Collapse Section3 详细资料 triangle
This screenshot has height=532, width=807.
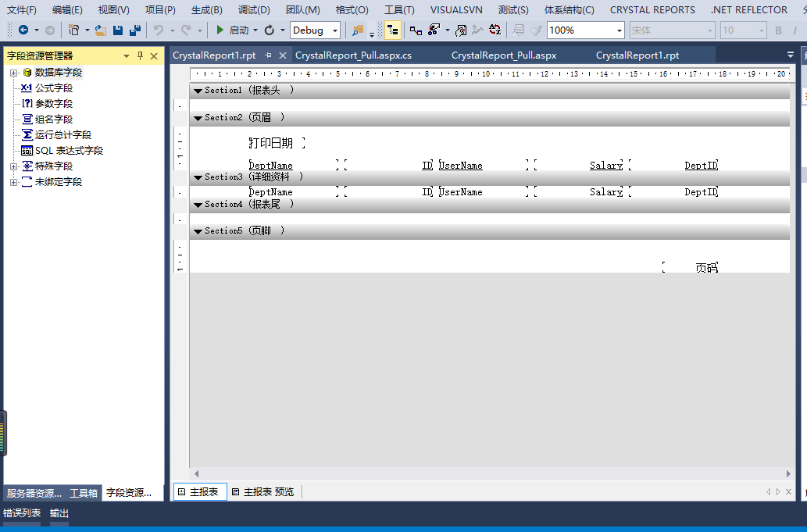tap(198, 177)
